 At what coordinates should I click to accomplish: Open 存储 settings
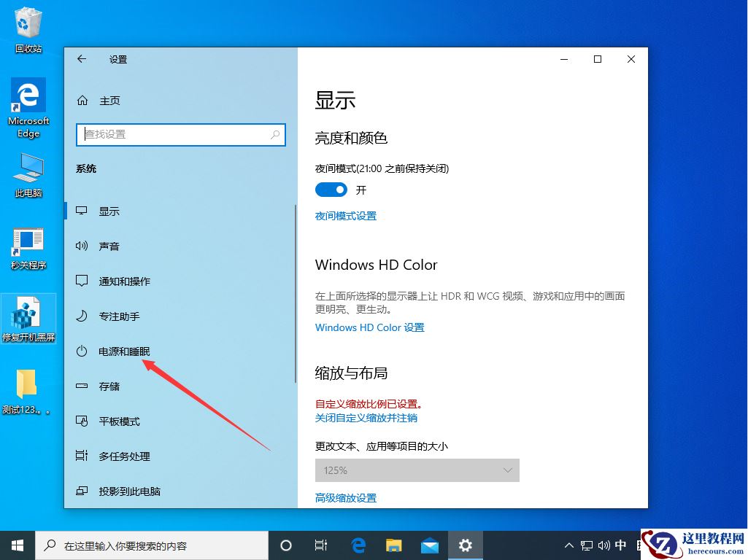click(109, 386)
